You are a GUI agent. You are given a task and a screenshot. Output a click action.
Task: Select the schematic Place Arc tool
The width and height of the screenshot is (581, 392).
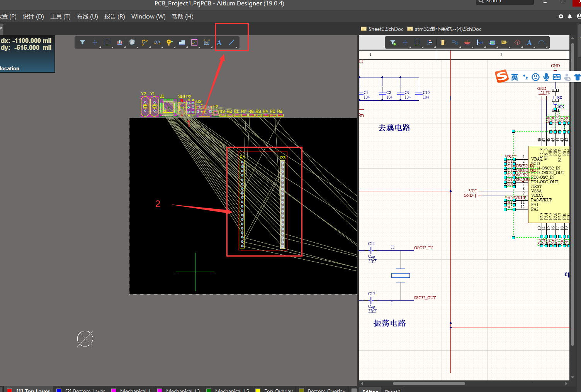point(542,42)
